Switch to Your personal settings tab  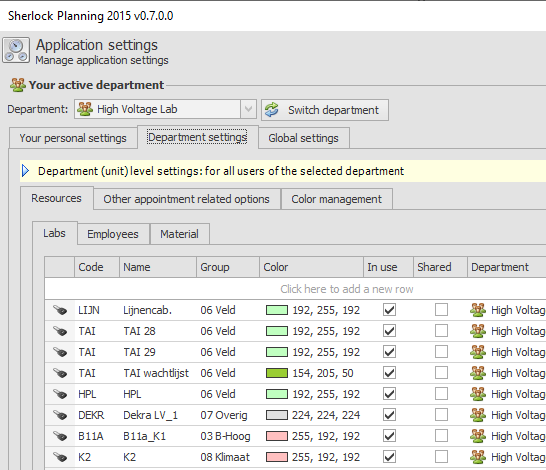[x=73, y=138]
